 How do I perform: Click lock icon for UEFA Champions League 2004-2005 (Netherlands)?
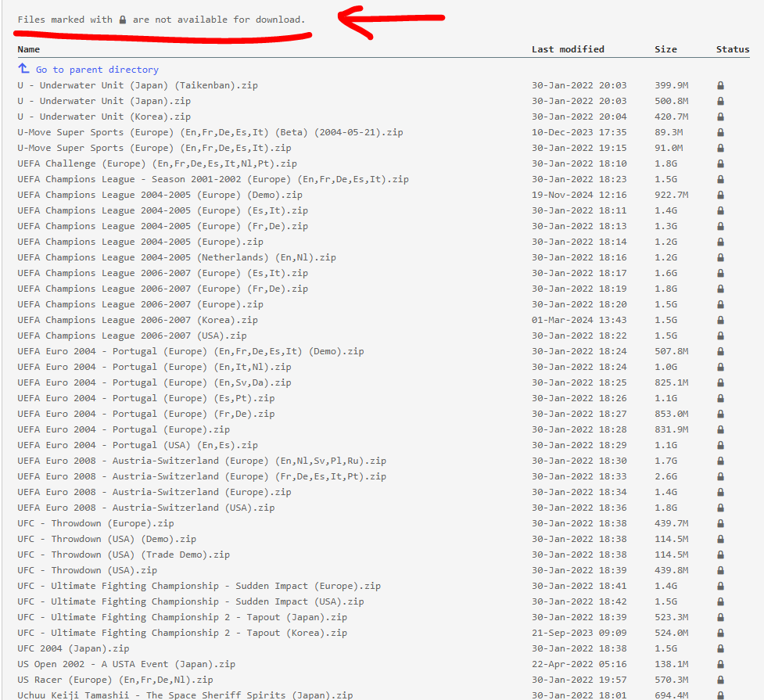720,257
